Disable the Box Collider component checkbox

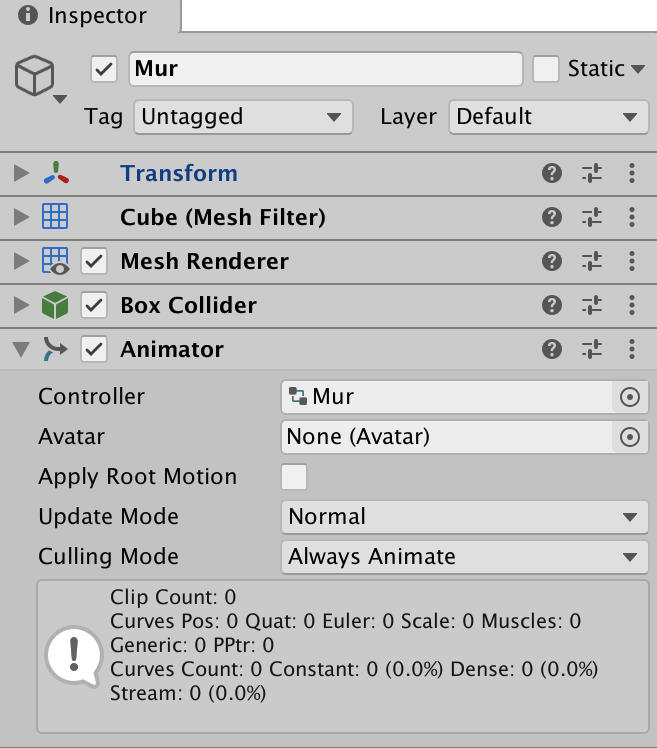point(94,305)
